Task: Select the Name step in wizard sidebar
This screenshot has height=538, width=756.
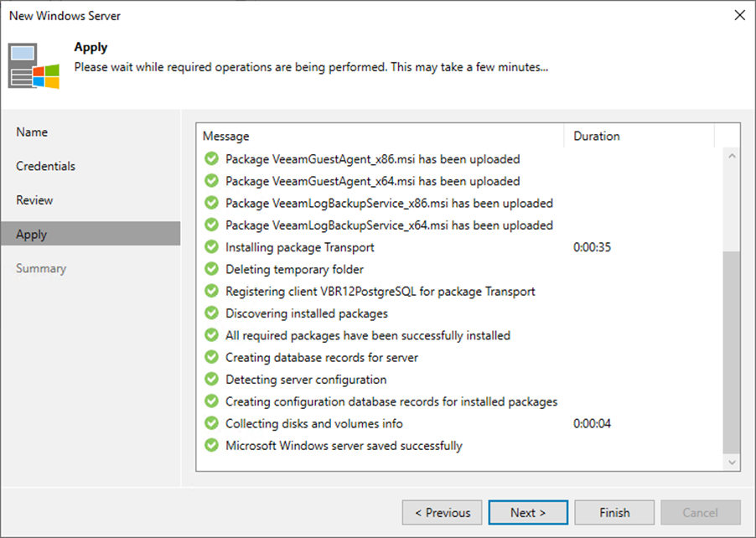Action: (32, 132)
